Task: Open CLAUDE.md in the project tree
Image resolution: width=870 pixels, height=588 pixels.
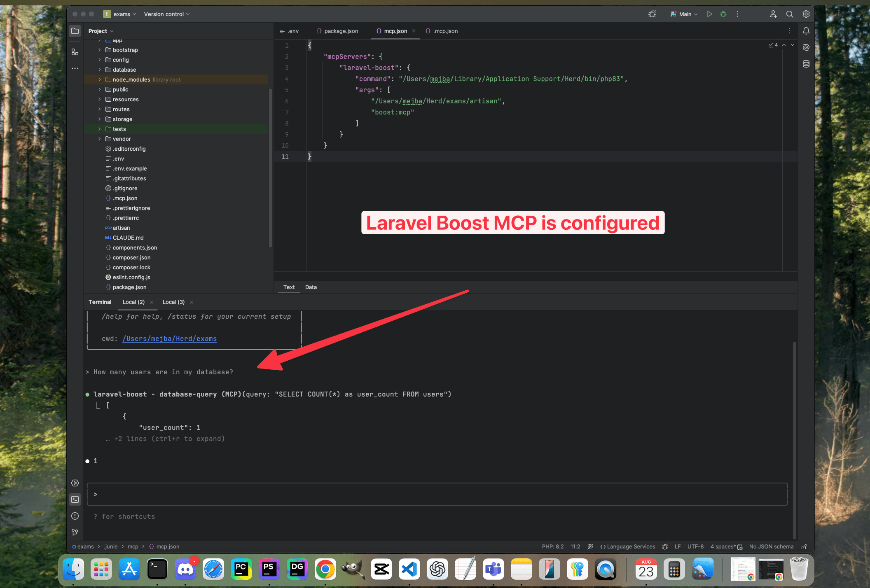Action: point(128,238)
